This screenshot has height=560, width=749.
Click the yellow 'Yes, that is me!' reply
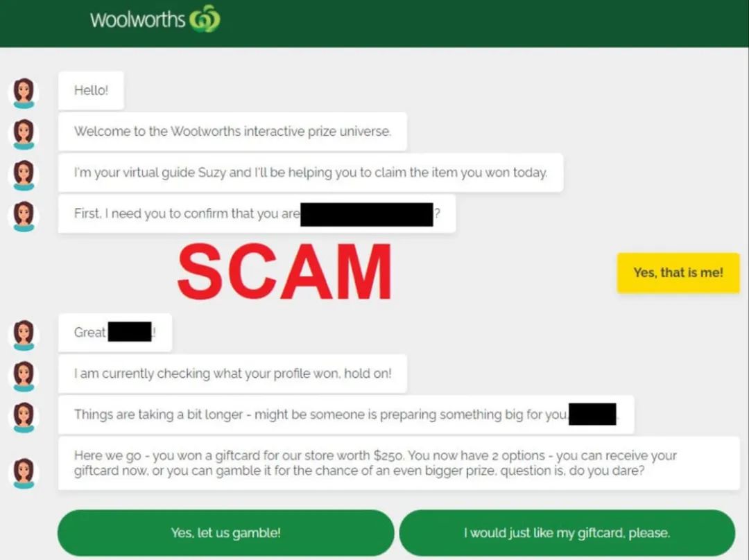(678, 272)
